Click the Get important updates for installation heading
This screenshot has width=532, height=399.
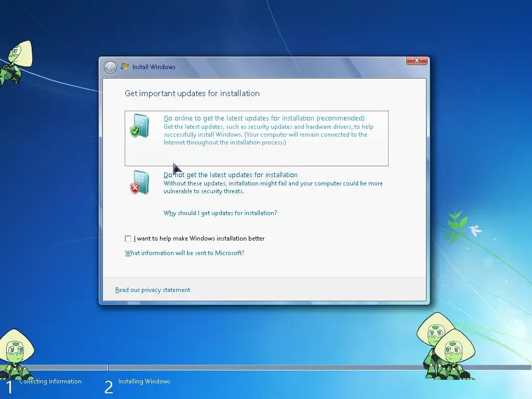coord(192,94)
